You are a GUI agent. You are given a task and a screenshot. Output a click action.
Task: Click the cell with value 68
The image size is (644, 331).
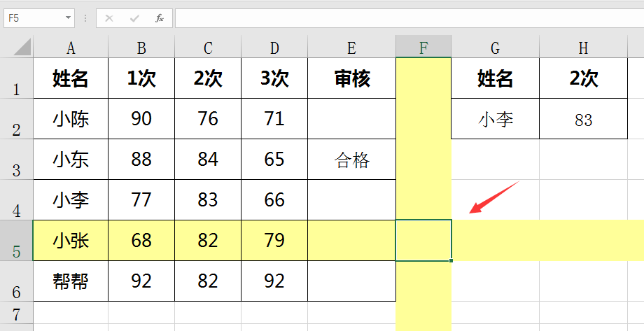click(x=141, y=240)
